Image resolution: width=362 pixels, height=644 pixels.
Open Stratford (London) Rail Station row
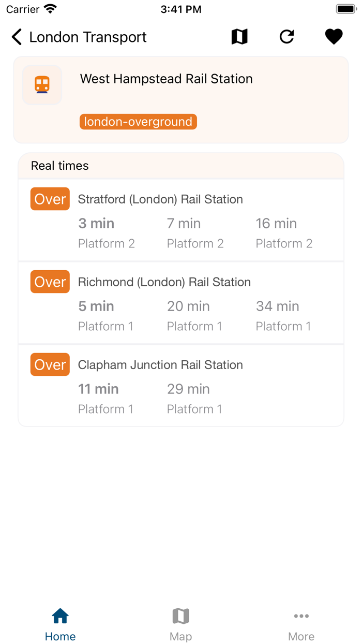160,199
